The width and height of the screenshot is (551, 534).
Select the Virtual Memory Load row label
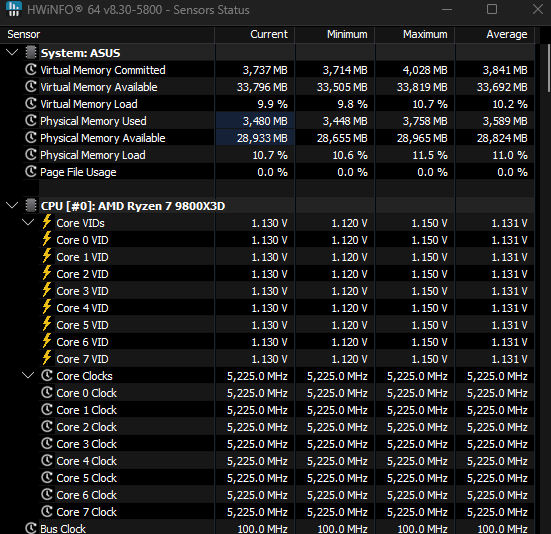click(x=89, y=104)
